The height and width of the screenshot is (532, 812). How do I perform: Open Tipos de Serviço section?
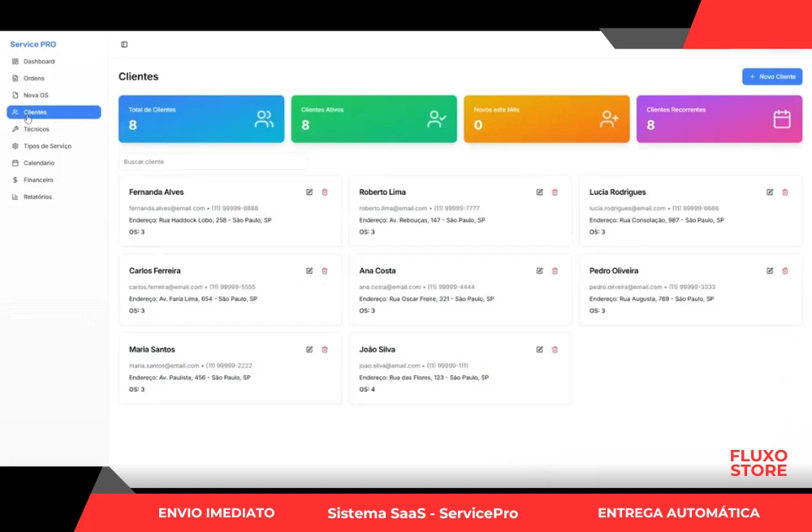tap(47, 146)
